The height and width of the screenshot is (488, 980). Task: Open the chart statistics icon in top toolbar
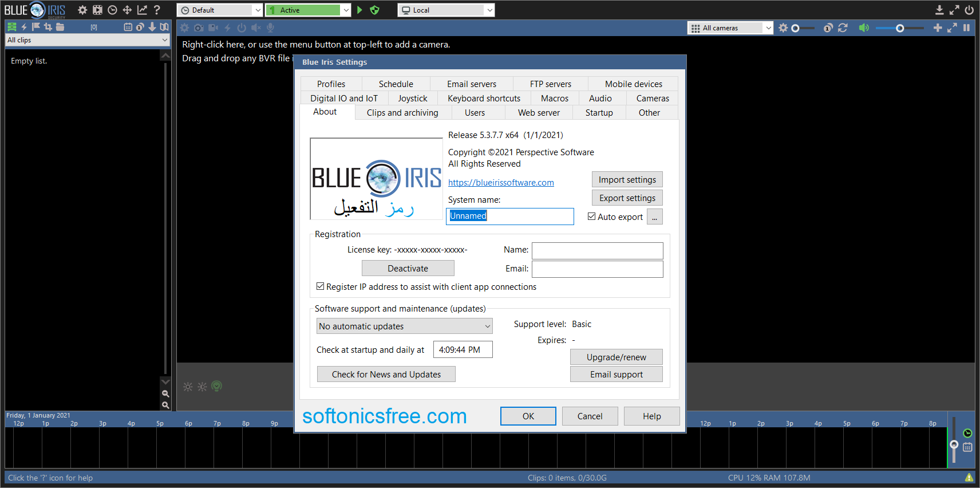pos(142,10)
